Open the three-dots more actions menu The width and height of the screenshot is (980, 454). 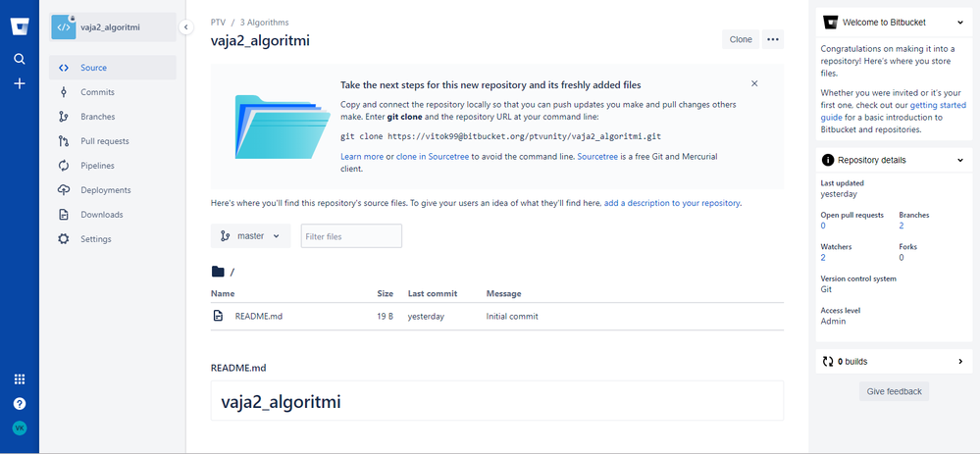click(772, 39)
